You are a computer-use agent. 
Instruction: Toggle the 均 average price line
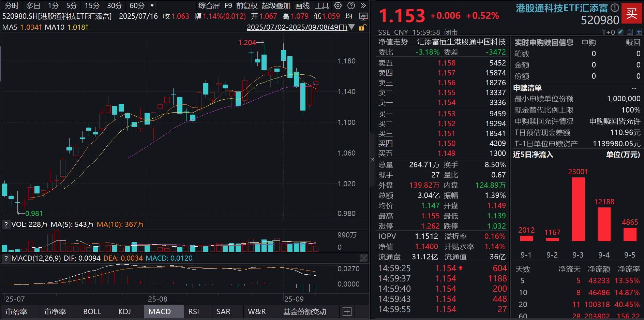point(348,16)
